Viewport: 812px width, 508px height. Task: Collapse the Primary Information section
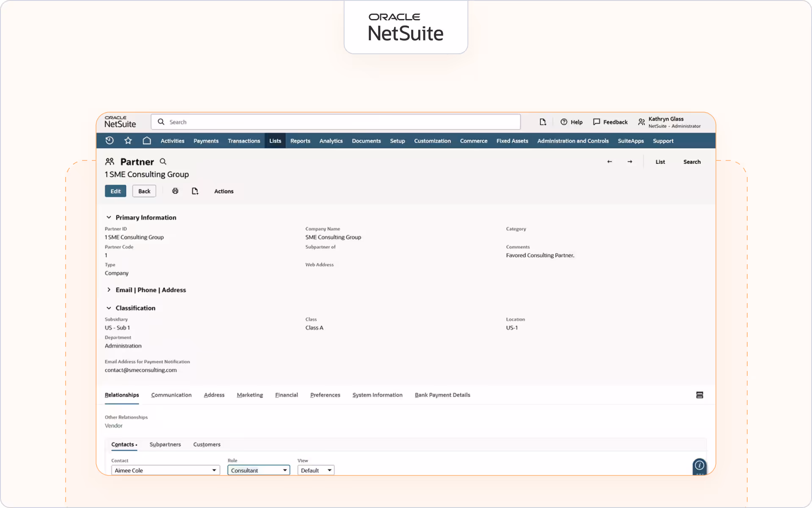(x=109, y=218)
